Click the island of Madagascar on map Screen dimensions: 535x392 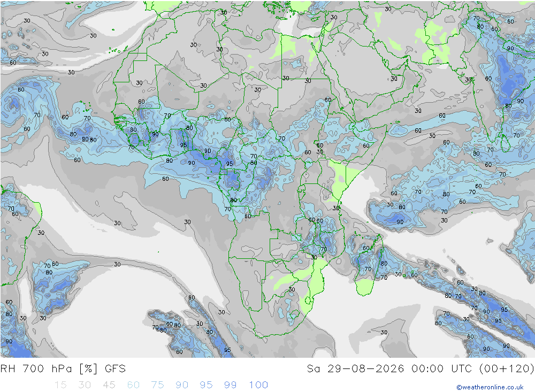(x=369, y=266)
